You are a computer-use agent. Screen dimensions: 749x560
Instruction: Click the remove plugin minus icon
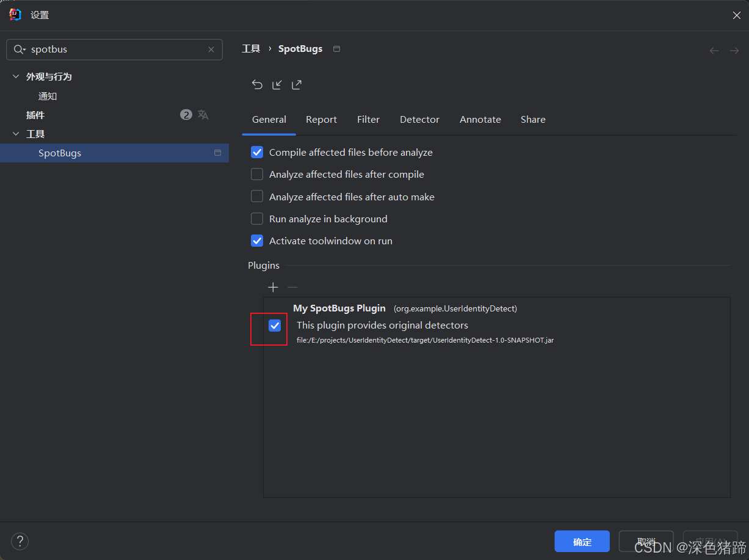click(x=293, y=287)
